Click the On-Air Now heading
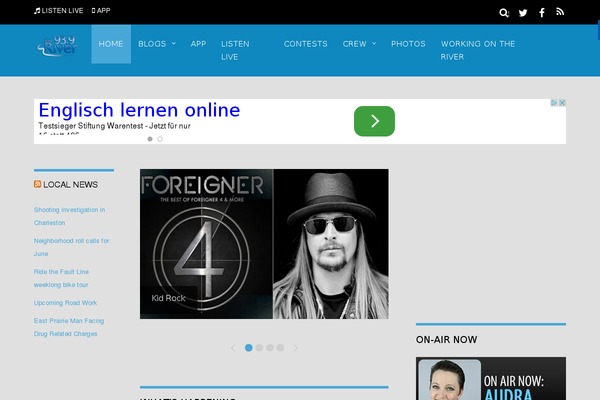This screenshot has height=400, width=600. point(447,340)
